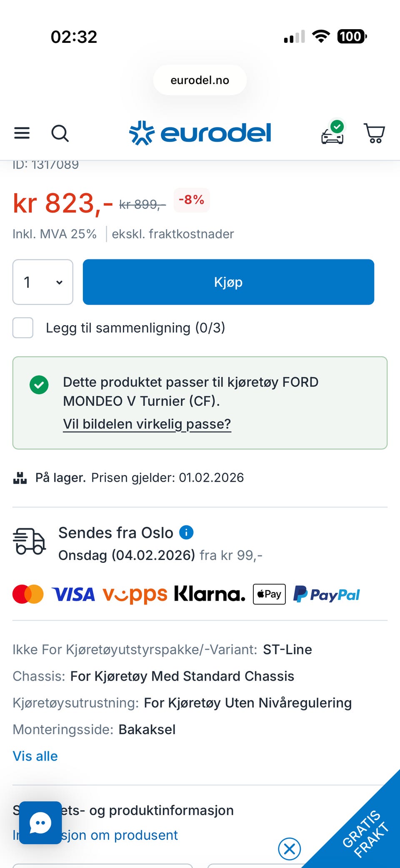Image resolution: width=400 pixels, height=868 pixels.
Task: Check 'Legg til sammenligning' checkbox
Action: (23, 328)
